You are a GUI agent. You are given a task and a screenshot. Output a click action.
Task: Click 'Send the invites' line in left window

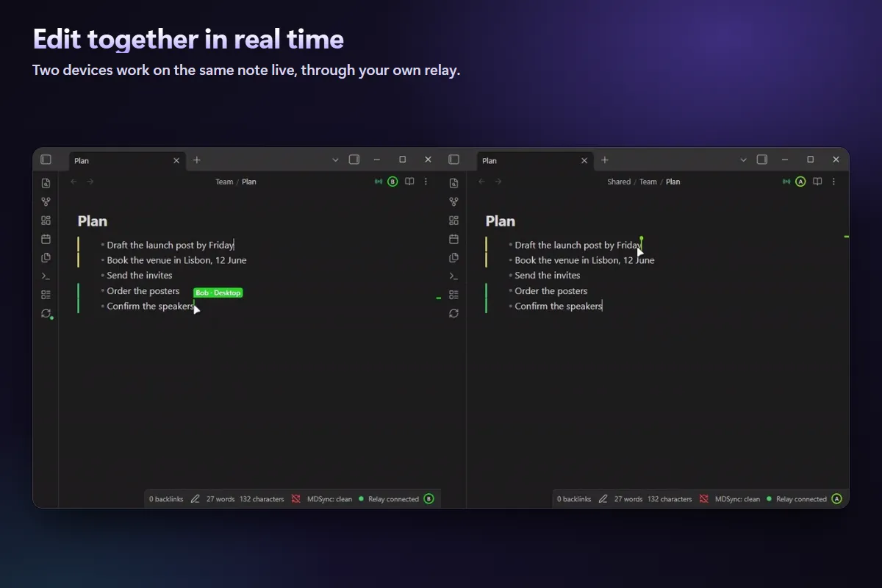(x=140, y=275)
